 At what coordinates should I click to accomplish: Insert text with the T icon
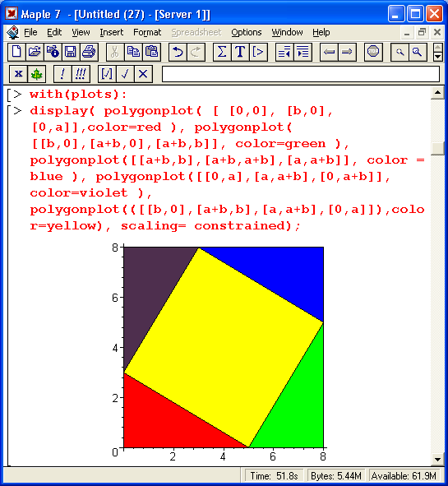tap(240, 52)
